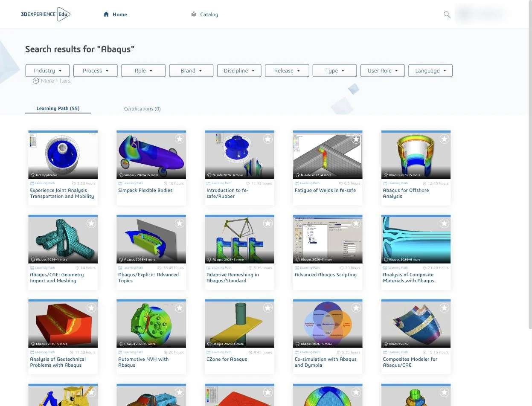Click the Composites Modeler for Abaqus/CAE title

(410, 362)
